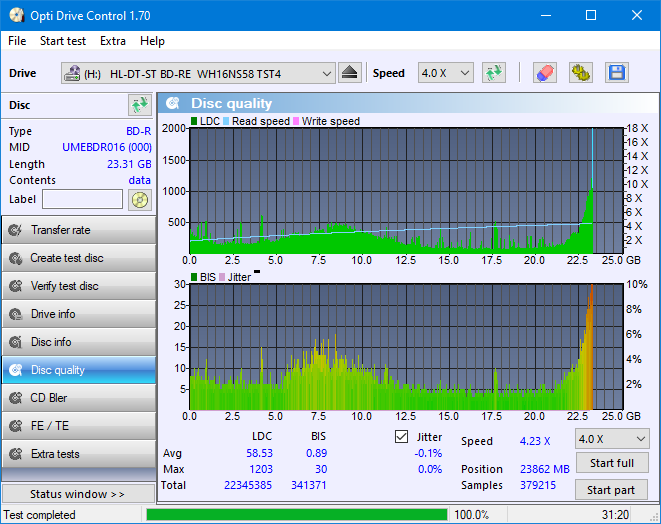Open the options gear icon
Image resolution: width=661 pixels, height=524 pixels.
click(580, 73)
